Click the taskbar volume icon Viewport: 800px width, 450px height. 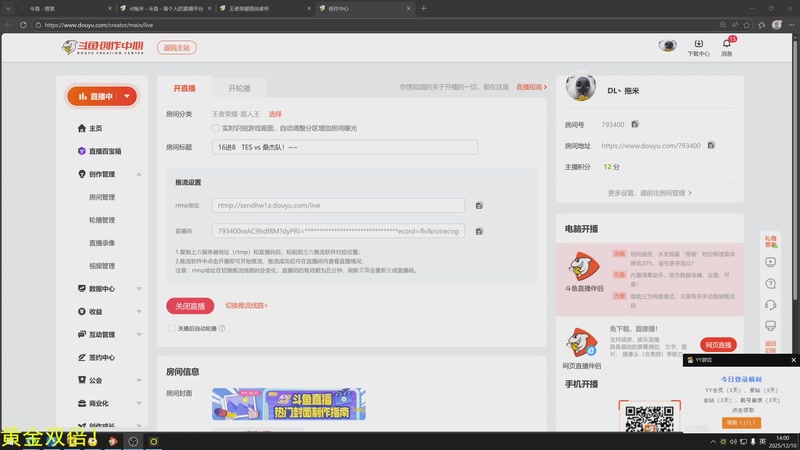(733, 441)
